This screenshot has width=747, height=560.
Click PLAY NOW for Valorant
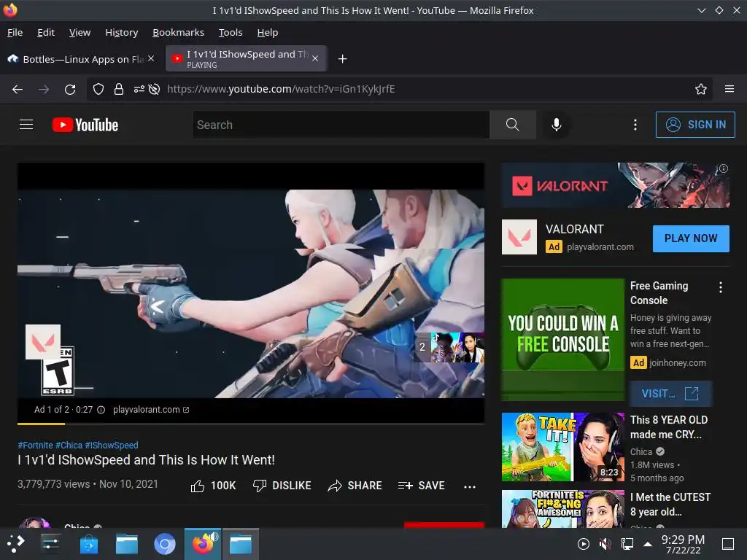[691, 238]
